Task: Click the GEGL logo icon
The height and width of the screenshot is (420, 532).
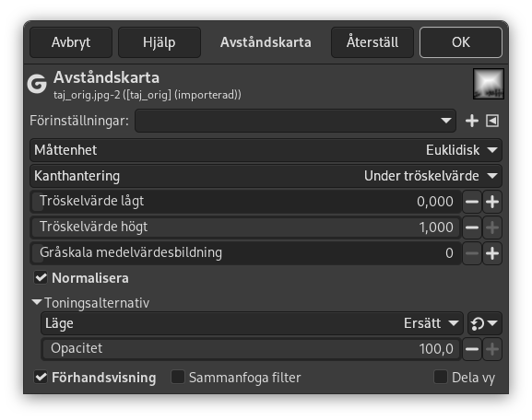Action: [x=37, y=84]
